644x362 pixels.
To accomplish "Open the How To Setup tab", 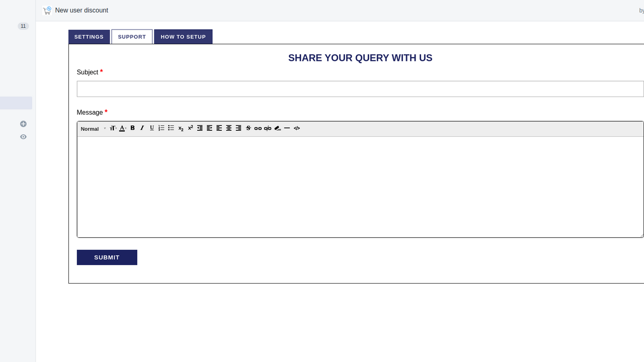I will click(183, 37).
